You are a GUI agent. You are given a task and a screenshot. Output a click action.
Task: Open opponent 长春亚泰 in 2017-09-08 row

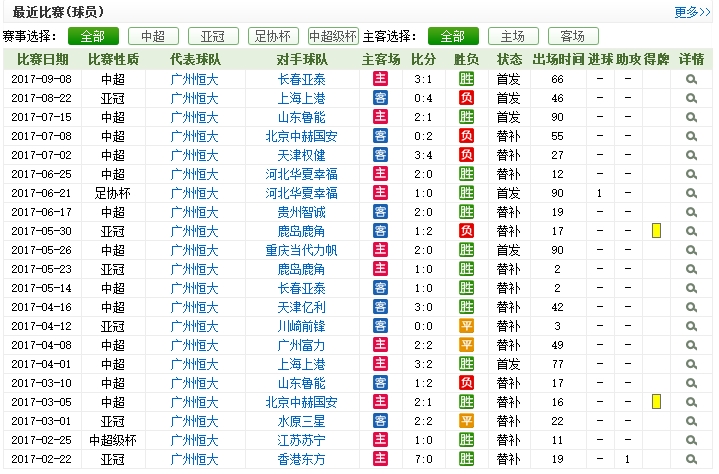302,79
